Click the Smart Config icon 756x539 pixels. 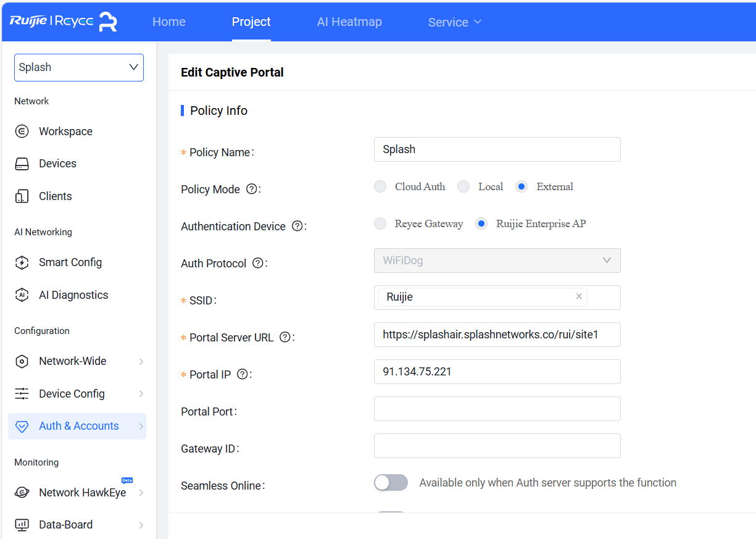[x=22, y=262]
